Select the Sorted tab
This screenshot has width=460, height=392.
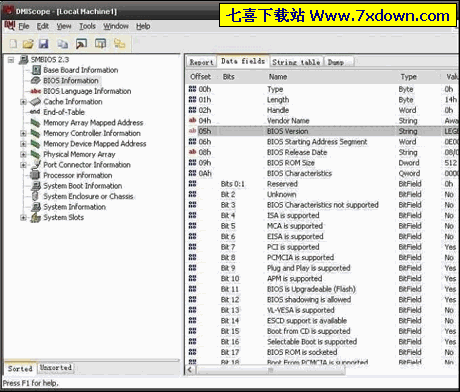pos(20,369)
